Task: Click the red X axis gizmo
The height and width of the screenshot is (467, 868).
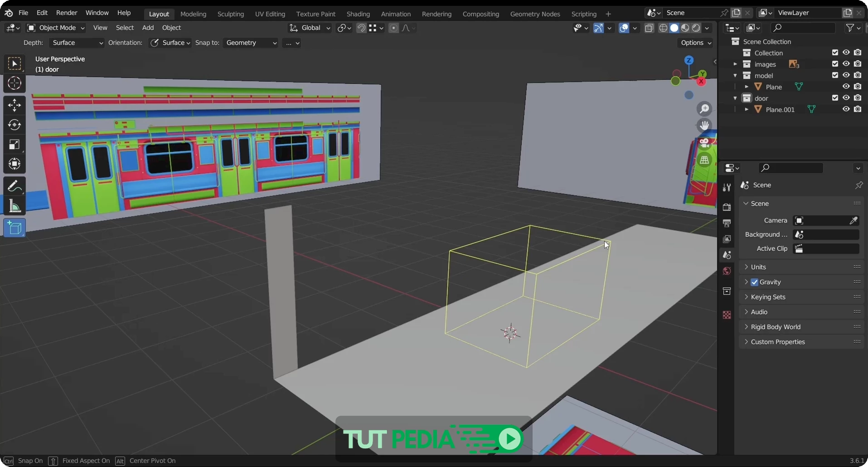Action: 701,82
